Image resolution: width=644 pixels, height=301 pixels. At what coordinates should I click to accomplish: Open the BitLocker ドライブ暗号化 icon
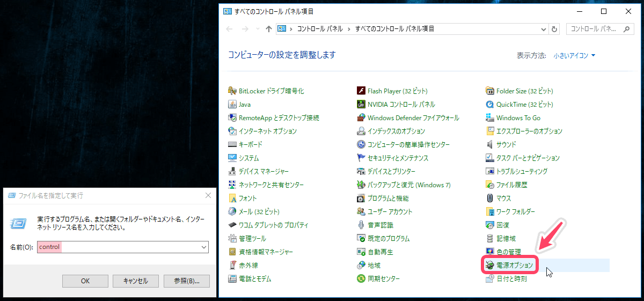coord(232,91)
